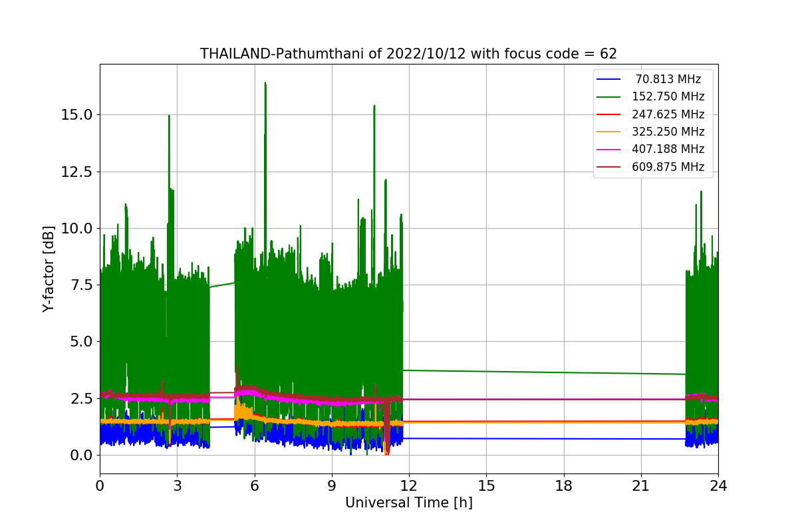Click the 12 tick on the time axis
The width and height of the screenshot is (798, 532).
click(409, 485)
